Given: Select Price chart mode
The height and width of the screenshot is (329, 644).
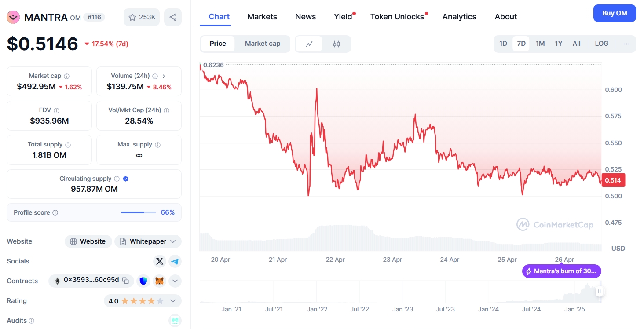Looking at the screenshot, I should tap(218, 44).
